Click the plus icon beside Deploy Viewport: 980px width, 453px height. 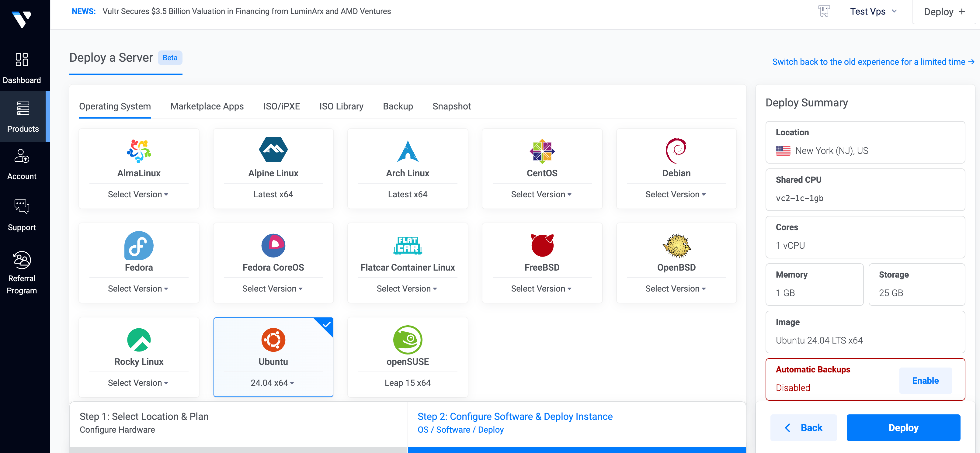962,12
